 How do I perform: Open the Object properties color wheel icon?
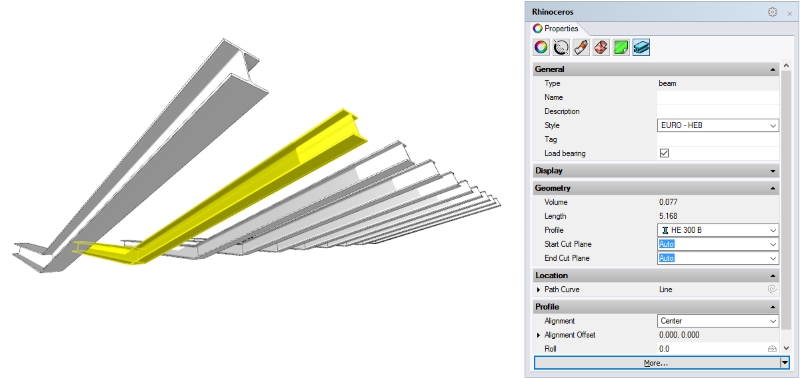pyautogui.click(x=541, y=47)
